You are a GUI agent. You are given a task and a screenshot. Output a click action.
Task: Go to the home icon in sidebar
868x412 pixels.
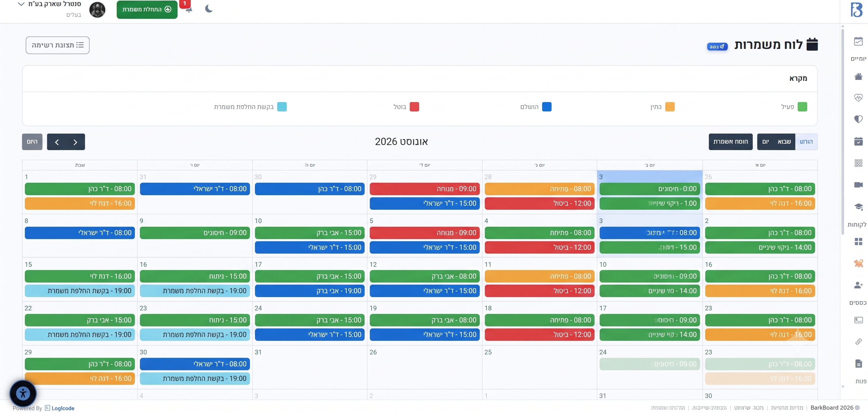tap(858, 77)
